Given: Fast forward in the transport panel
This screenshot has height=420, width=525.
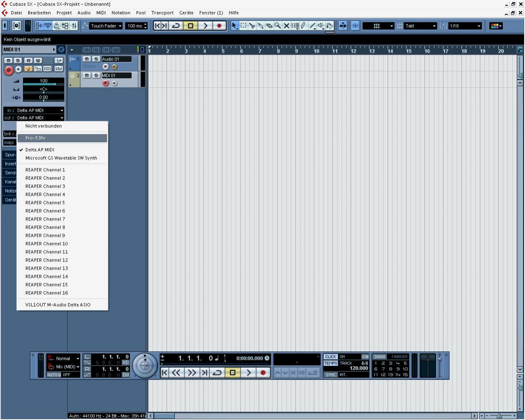Looking at the screenshot, I should [x=192, y=373].
